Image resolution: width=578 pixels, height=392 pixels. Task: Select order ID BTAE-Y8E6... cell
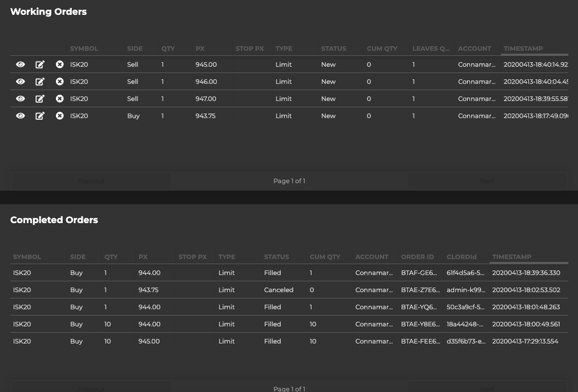pos(421,324)
